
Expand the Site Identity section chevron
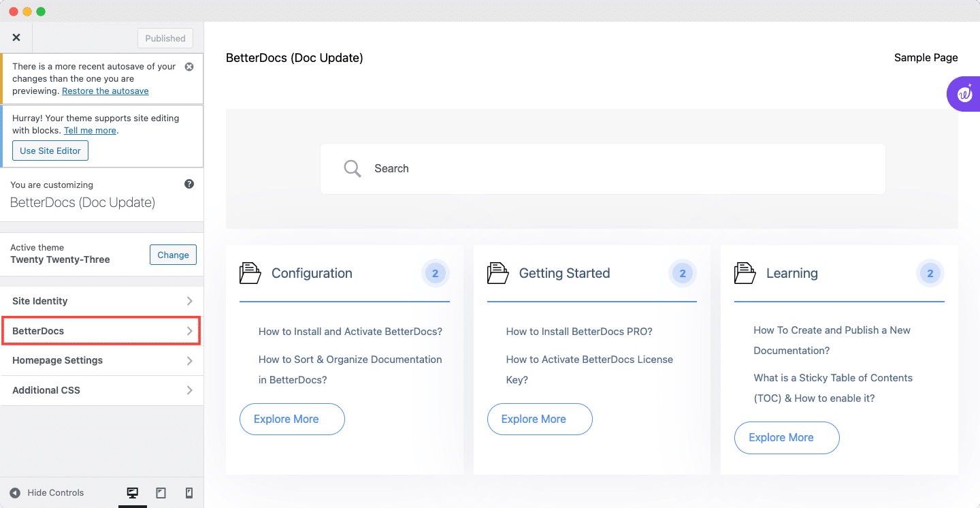point(189,301)
